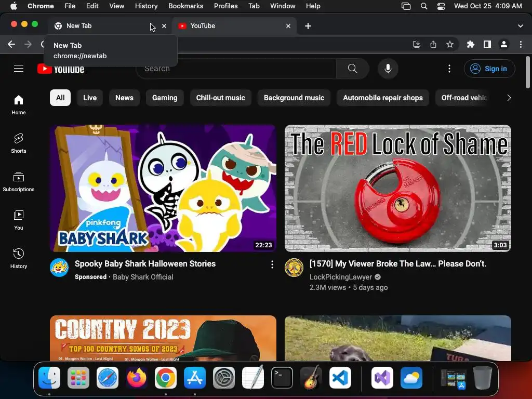Screen dimensions: 532x399
Task: Open the History menu in menu bar
Action: pyautogui.click(x=146, y=6)
